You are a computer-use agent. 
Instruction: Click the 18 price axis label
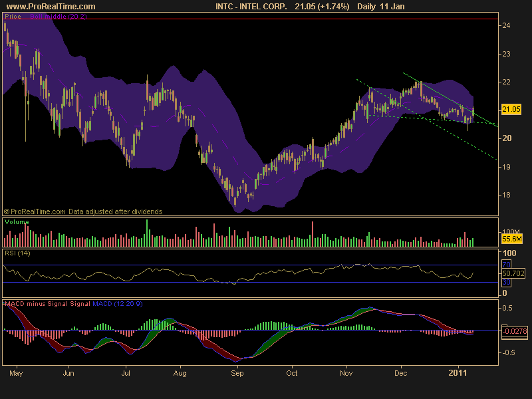click(506, 195)
